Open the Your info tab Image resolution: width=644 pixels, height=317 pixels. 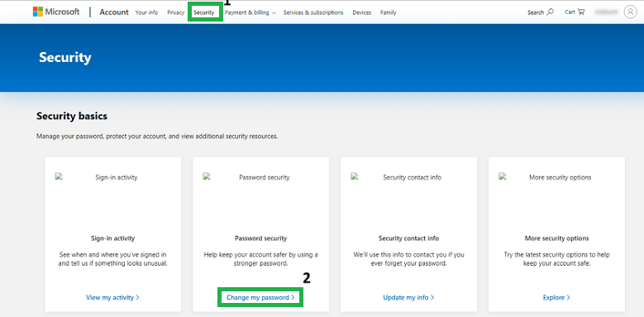point(146,12)
